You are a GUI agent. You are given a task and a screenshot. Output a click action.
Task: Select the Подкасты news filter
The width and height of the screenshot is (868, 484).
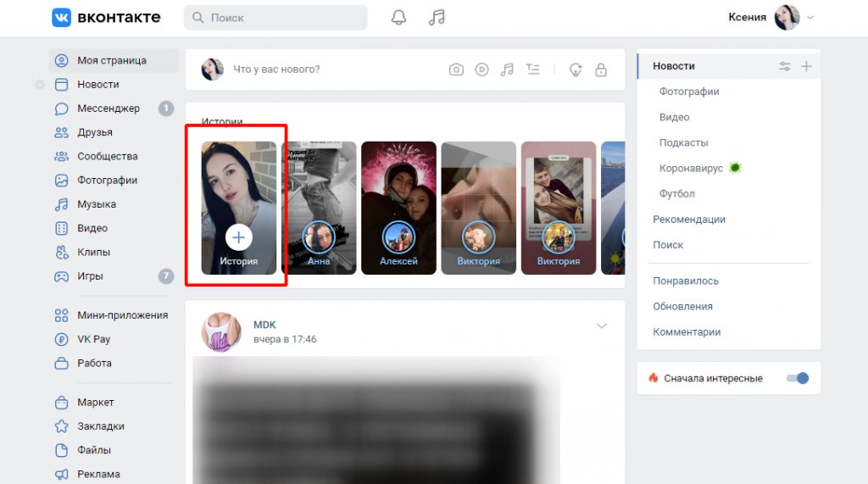[683, 142]
